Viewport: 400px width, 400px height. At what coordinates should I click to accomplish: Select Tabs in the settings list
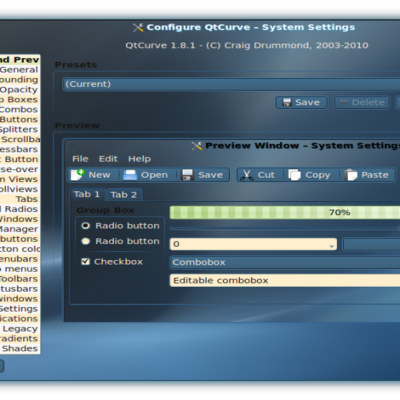point(19,199)
